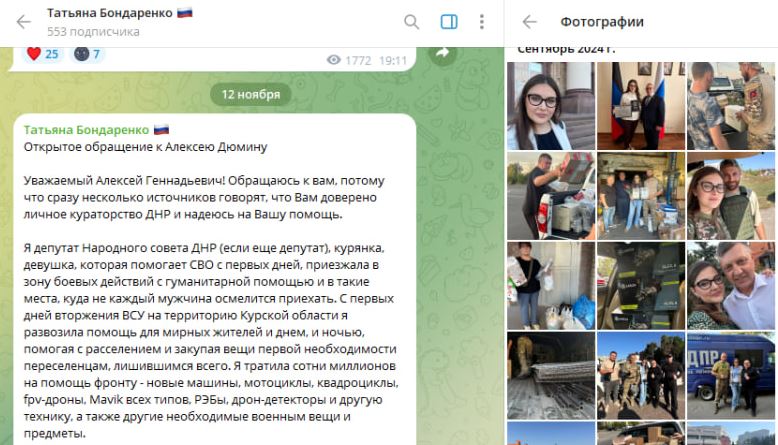
Task: Toggle the right side panel
Action: pos(449,22)
